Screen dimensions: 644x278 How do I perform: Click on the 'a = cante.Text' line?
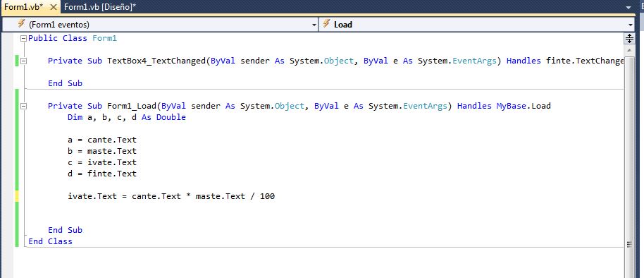102,140
